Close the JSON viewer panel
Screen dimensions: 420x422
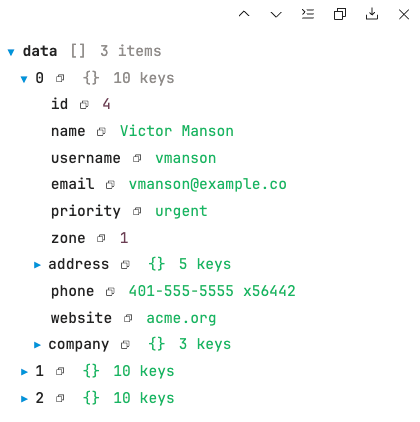click(x=404, y=14)
